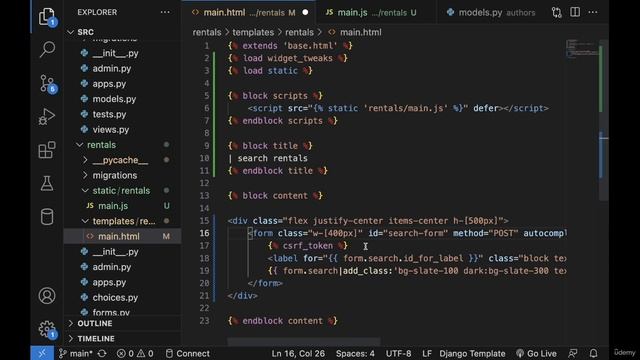Click rentals in the breadcrumb path

(x=207, y=32)
